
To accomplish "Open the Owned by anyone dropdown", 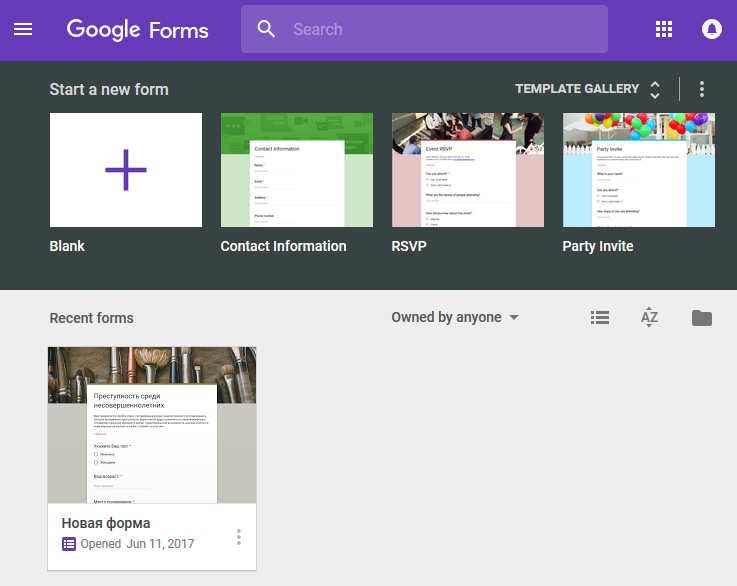I will pyautogui.click(x=455, y=318).
